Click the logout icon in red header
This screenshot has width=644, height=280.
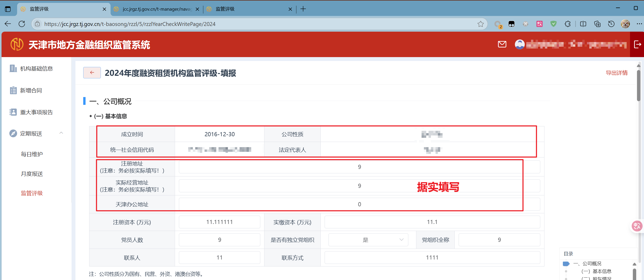point(637,44)
